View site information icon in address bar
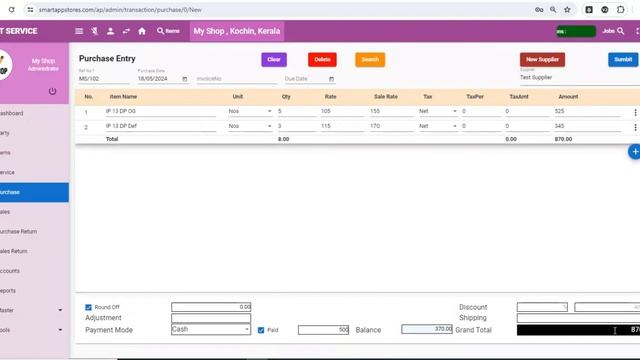This screenshot has width=640, height=360. pyautogui.click(x=30, y=9)
